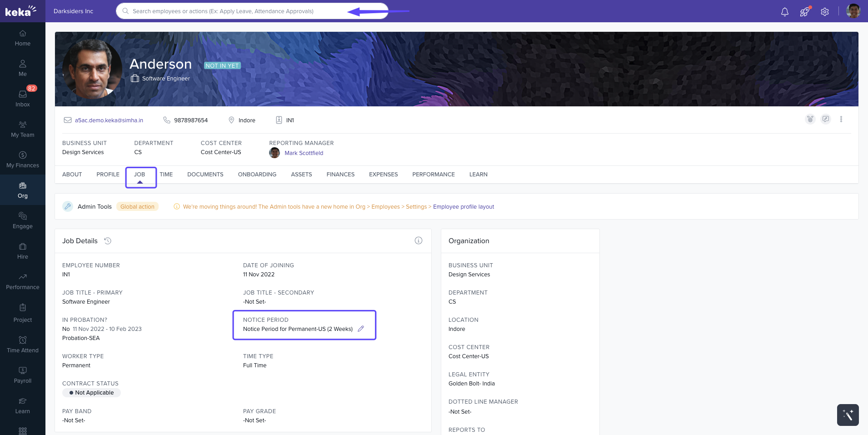This screenshot has width=868, height=435.
Task: View Job Details history clock icon
Action: [x=108, y=241]
